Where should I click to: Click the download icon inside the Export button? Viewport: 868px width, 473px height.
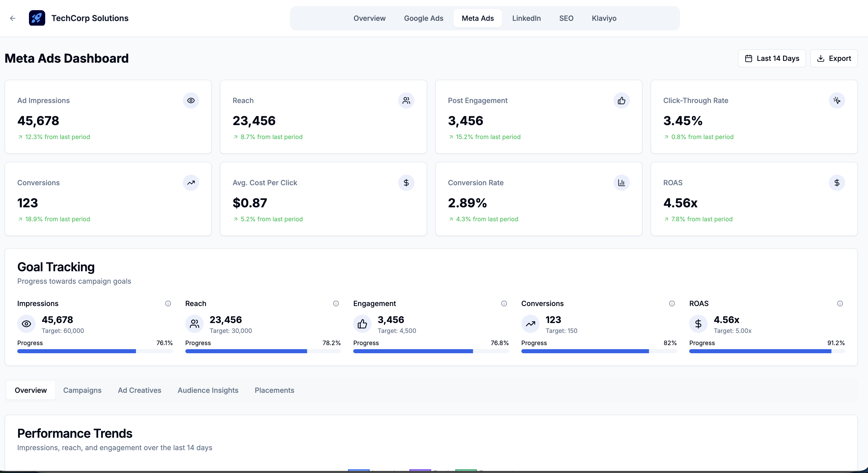[x=820, y=58]
